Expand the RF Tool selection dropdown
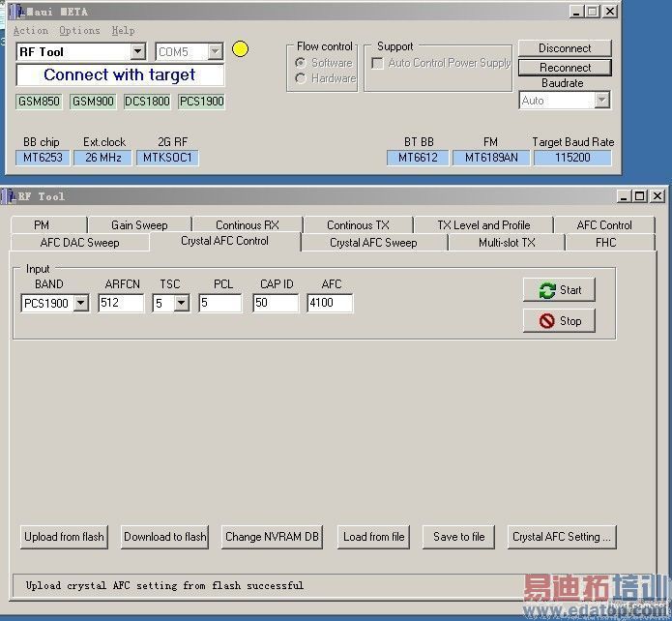 pyautogui.click(x=137, y=52)
